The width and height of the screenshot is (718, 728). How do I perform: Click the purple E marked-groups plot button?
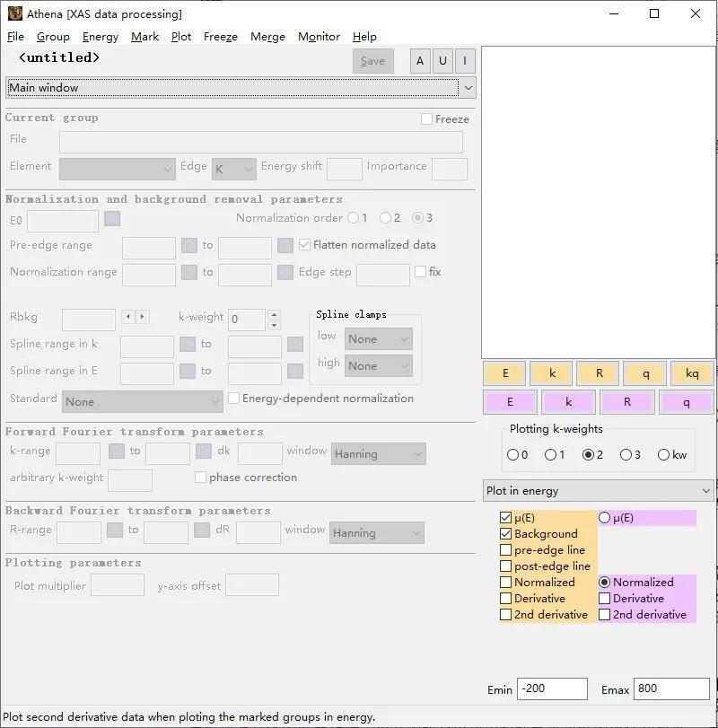510,402
